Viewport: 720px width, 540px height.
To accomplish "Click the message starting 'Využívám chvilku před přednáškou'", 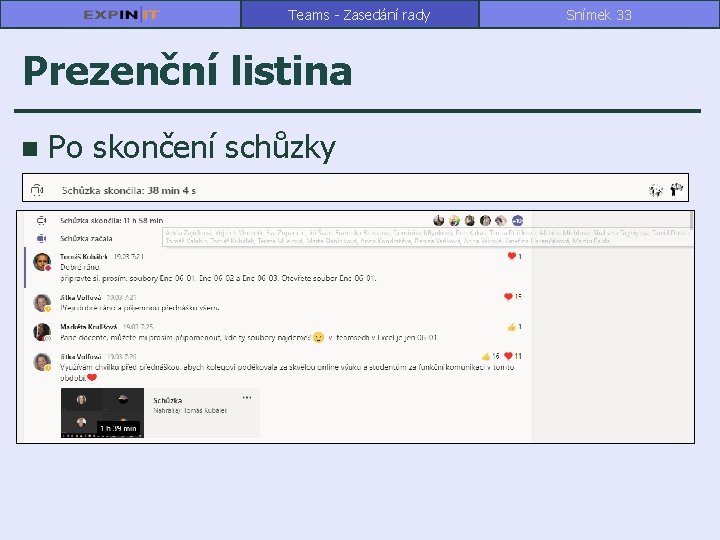I will pyautogui.click(x=287, y=372).
